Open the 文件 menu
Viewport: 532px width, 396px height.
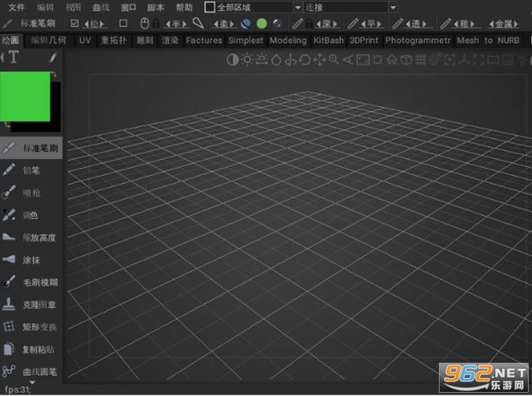(x=16, y=7)
